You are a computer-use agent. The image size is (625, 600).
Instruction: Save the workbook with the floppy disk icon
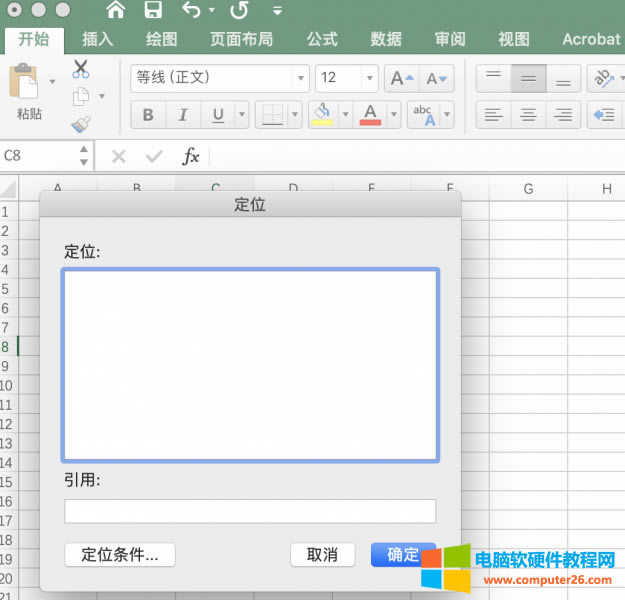coord(153,11)
